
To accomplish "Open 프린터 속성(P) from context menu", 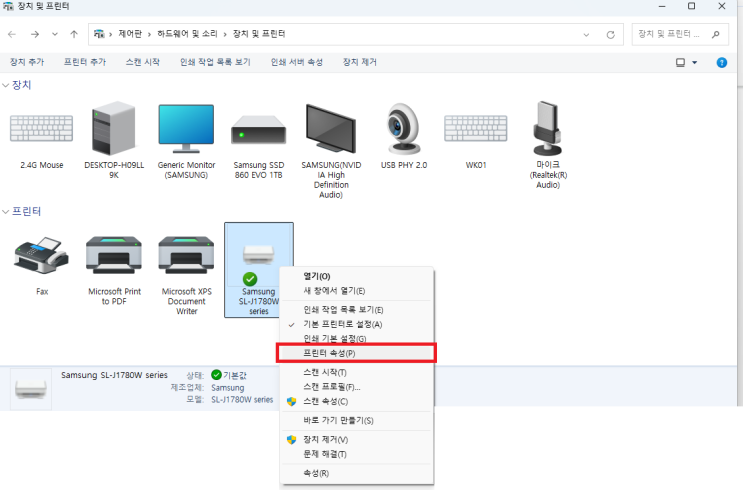I will coord(356,354).
